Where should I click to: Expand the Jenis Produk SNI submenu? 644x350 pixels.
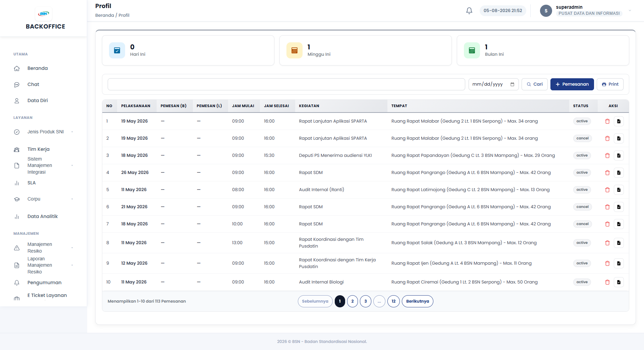pos(72,132)
